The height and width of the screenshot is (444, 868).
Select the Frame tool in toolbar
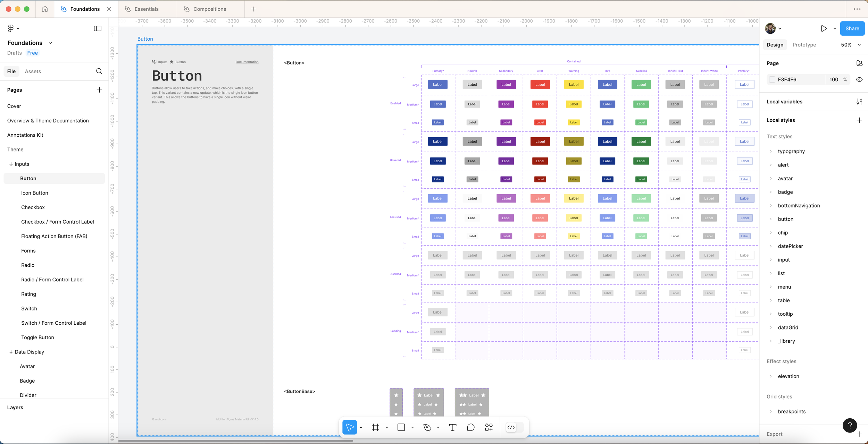pyautogui.click(x=375, y=427)
